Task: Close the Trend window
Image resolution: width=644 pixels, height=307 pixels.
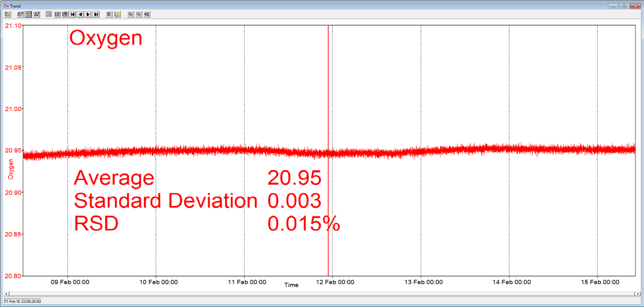Action: click(635, 6)
